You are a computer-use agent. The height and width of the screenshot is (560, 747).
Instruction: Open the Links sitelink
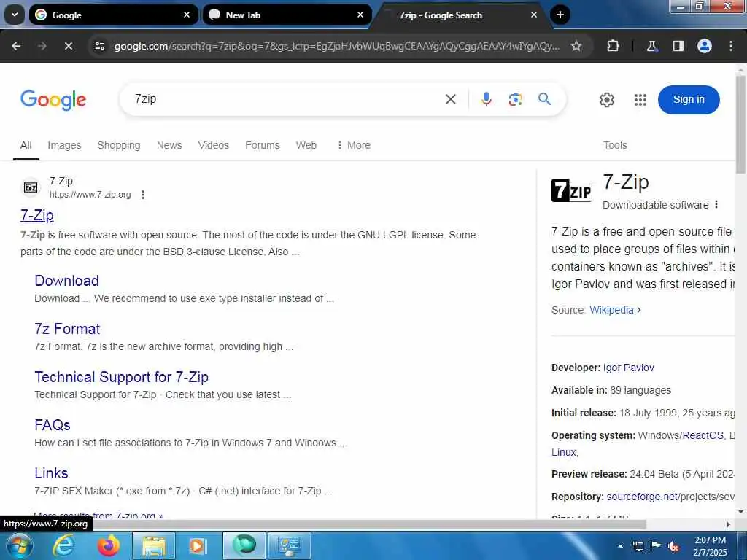52,472
